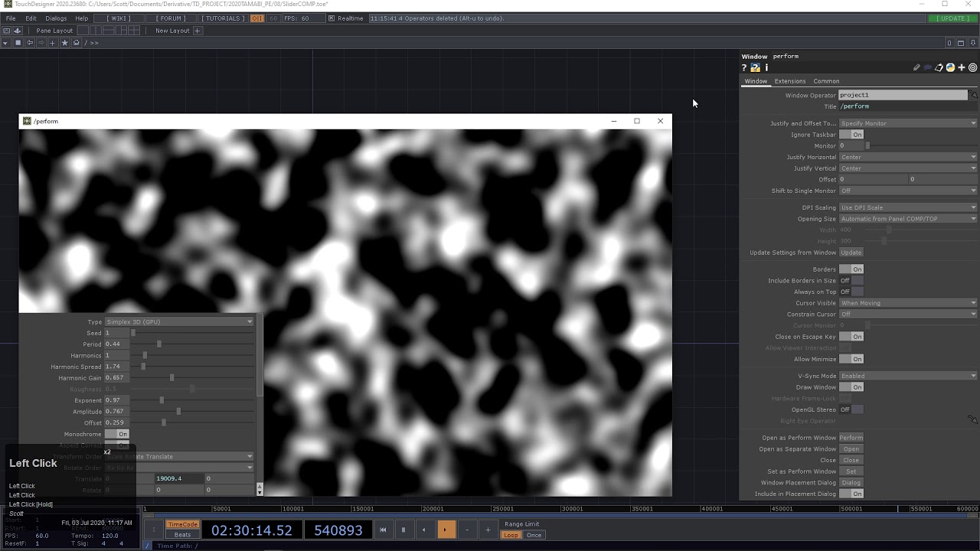
Task: Toggle OpenGL Stereo switch
Action: coord(851,409)
